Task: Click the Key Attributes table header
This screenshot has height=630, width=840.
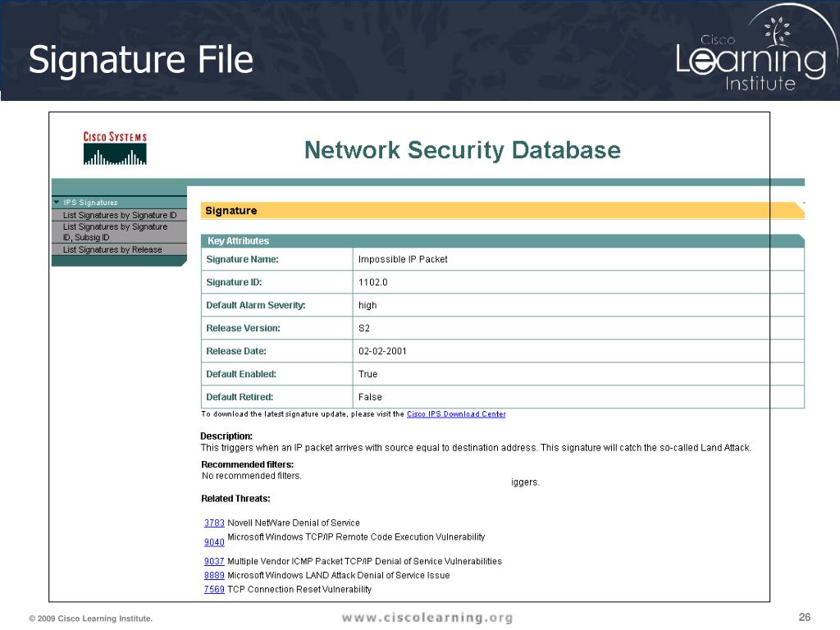Action: [503, 241]
